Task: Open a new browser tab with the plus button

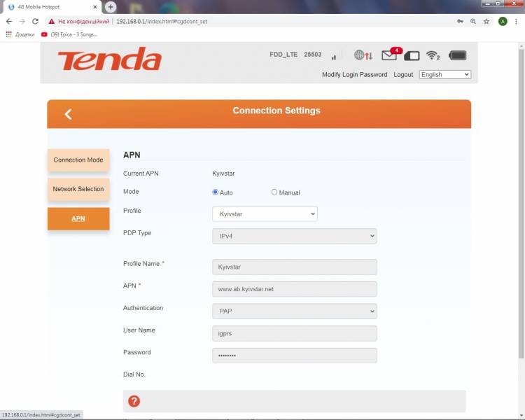Action: tap(111, 7)
